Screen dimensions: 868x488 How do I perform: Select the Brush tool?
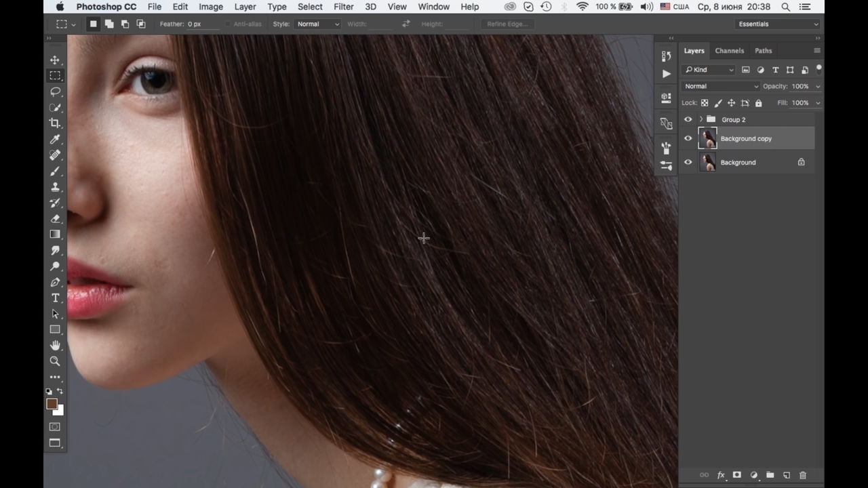pos(55,171)
